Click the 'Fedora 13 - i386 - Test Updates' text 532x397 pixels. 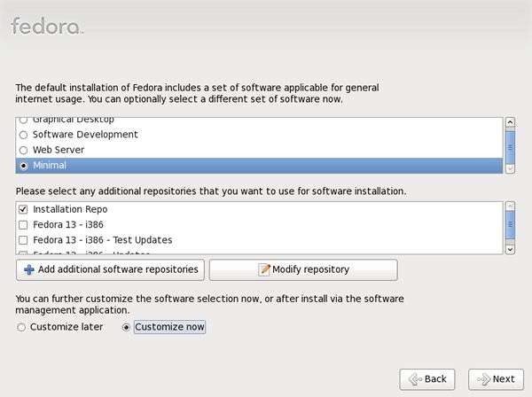pyautogui.click(x=103, y=240)
